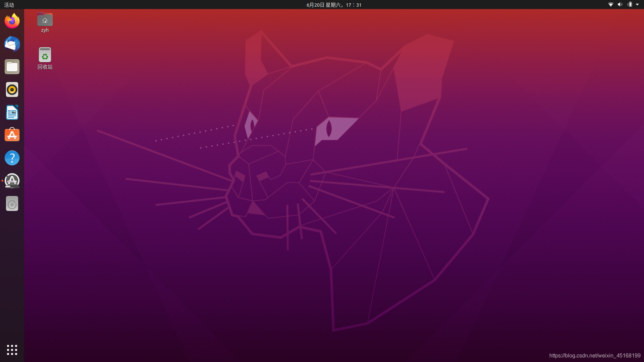The height and width of the screenshot is (362, 644).
Task: Open the Help question mark icon
Action: pos(12,158)
